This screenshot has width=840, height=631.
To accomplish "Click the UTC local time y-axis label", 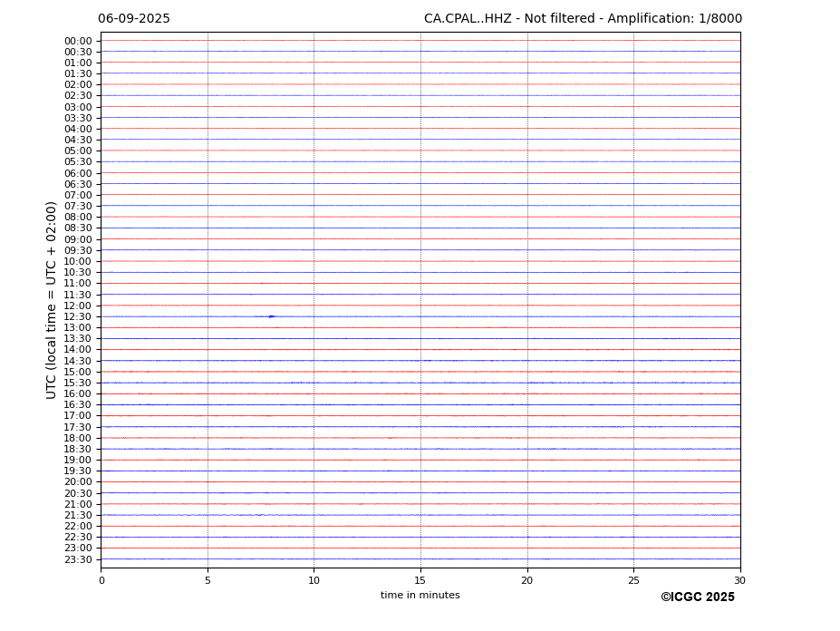I will (x=51, y=300).
